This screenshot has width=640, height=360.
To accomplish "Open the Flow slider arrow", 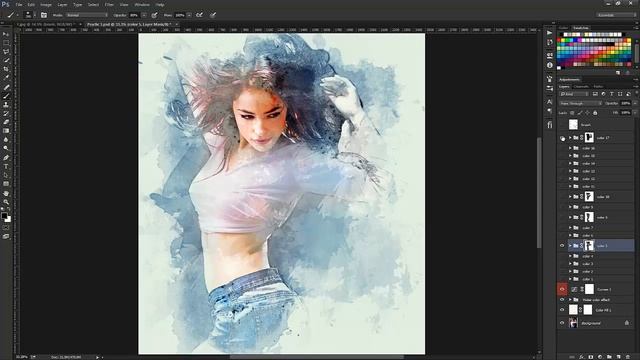I will coord(189,15).
